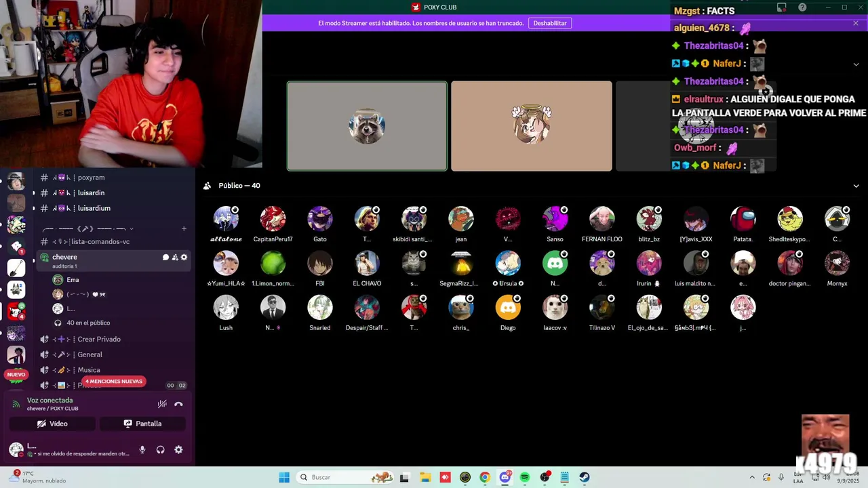Screen dimensions: 868x488
Task: Open red server icon with badge 4
Action: tap(16, 311)
